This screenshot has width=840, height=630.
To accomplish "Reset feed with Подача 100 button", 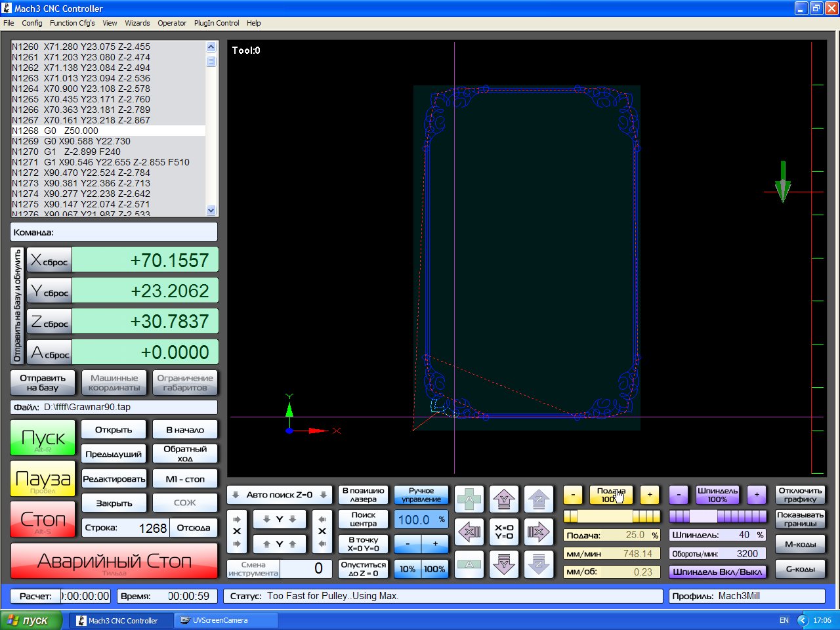I will [x=611, y=495].
